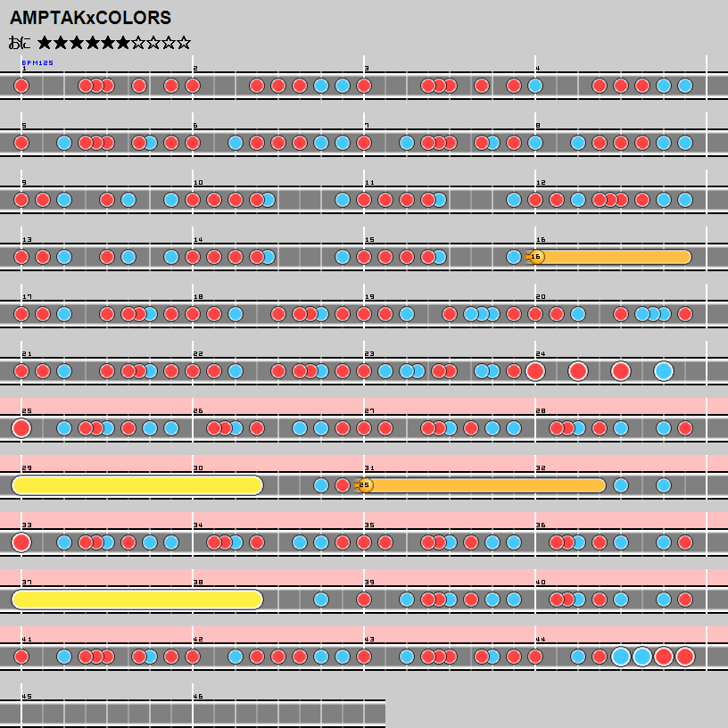
Task: Click the first red note at measure 1
Action: pyautogui.click(x=21, y=86)
